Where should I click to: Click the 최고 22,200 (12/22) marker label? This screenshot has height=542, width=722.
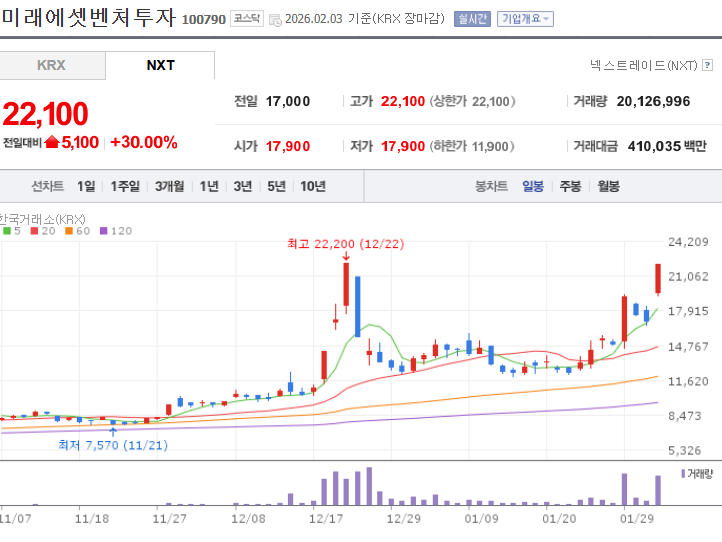pos(345,244)
